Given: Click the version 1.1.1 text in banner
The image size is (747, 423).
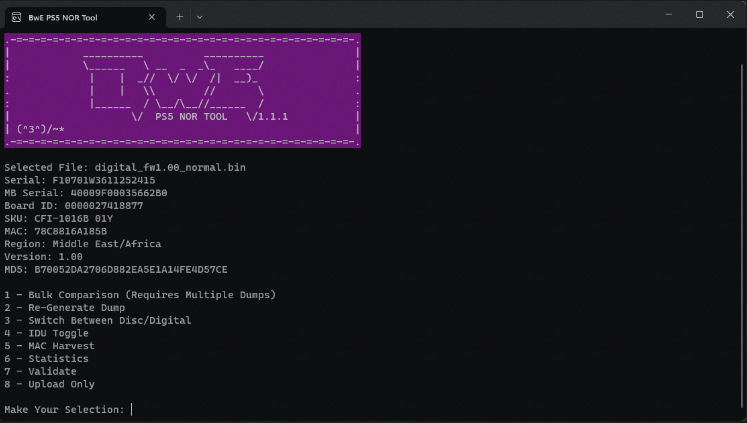Looking at the screenshot, I should 273,117.
